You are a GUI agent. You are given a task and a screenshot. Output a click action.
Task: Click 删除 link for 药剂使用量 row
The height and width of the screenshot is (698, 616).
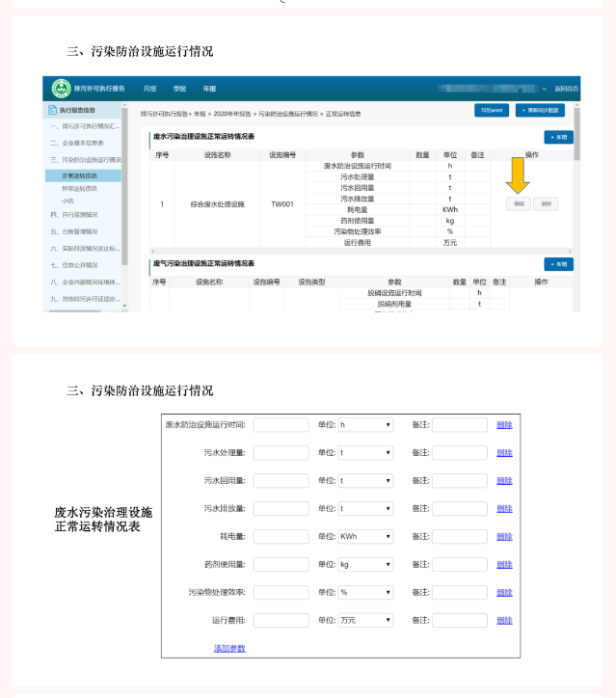(x=504, y=565)
